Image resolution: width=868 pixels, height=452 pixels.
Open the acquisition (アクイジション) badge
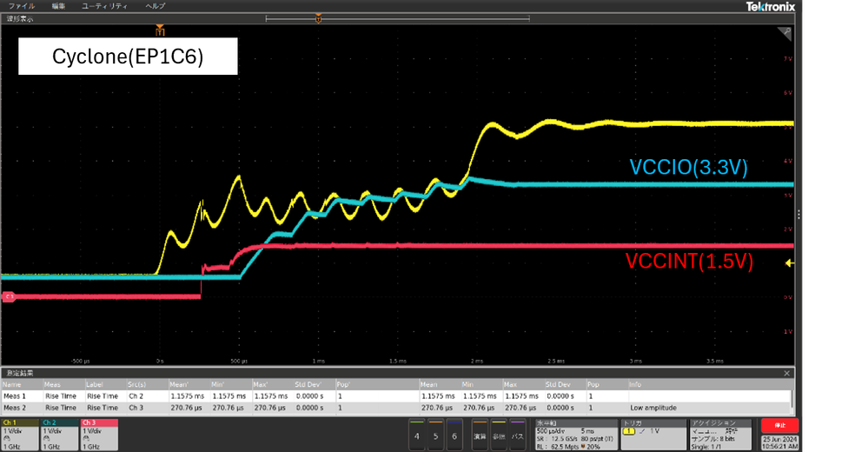point(721,435)
